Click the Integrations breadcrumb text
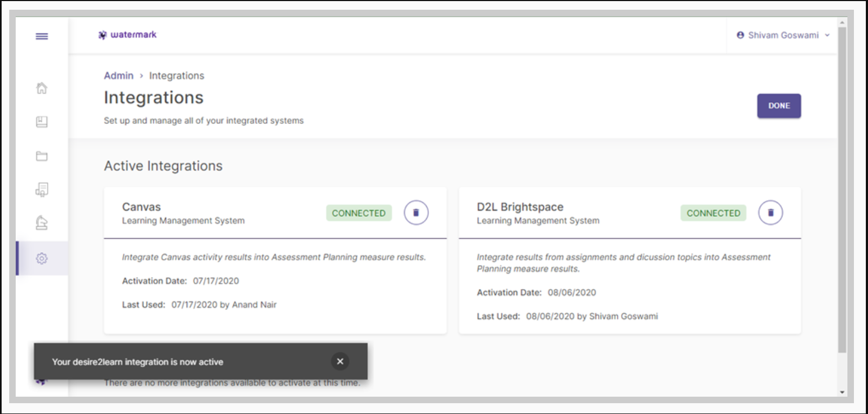The width and height of the screenshot is (868, 414). coord(177,76)
